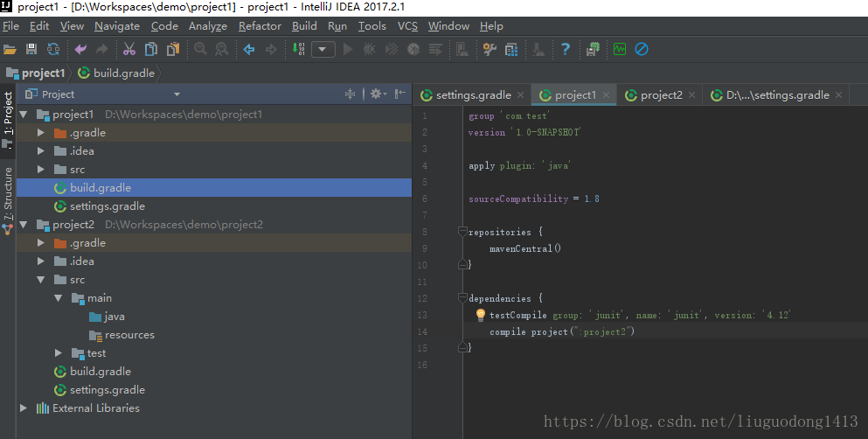Image resolution: width=868 pixels, height=439 pixels.
Task: Open the File menu
Action: pyautogui.click(x=10, y=26)
